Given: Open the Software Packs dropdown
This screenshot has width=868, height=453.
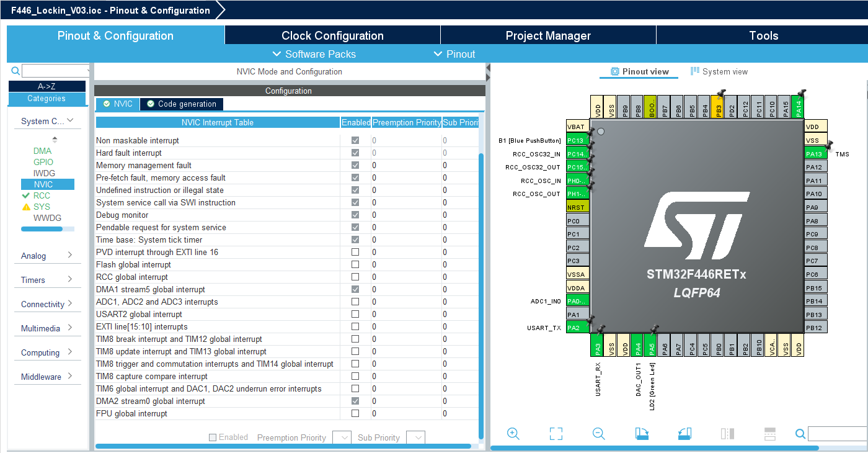Looking at the screenshot, I should pyautogui.click(x=314, y=54).
